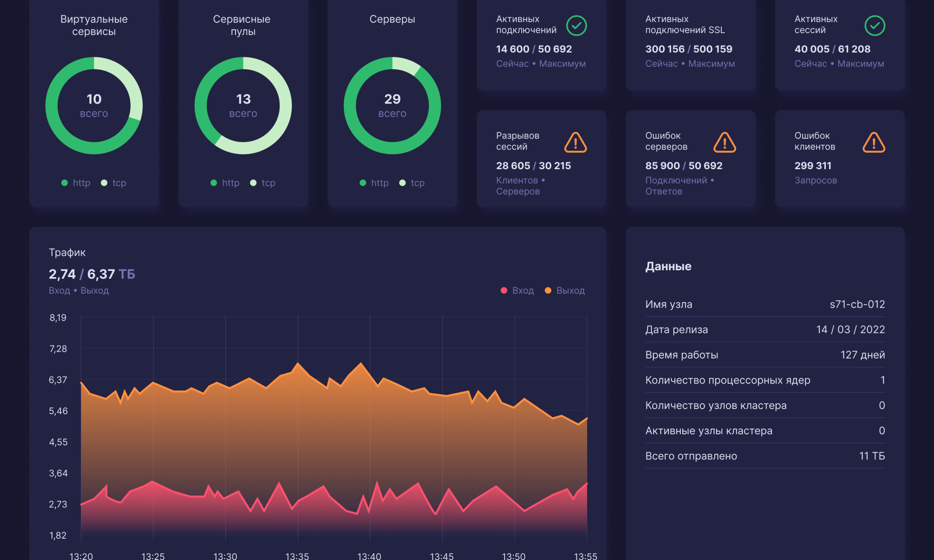This screenshot has width=934, height=560.
Task: Toggle http legend under Виртуальные сервисы
Action: coord(76,183)
